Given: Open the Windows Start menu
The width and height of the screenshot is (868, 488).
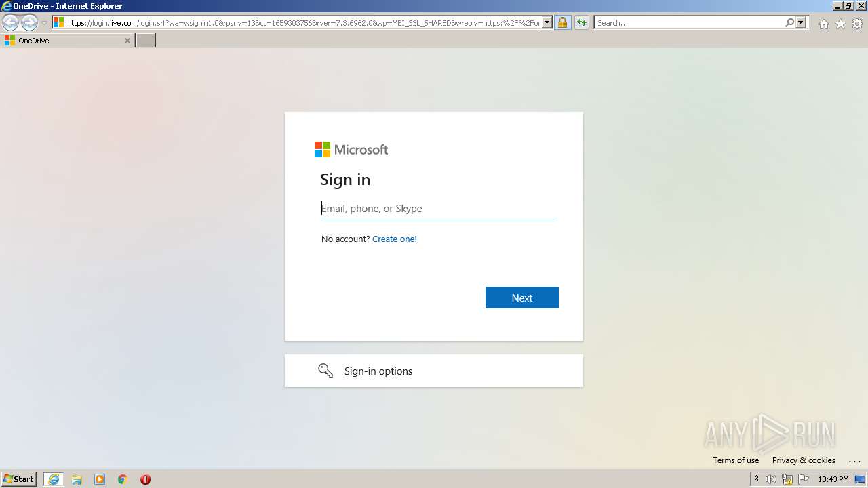Looking at the screenshot, I should click(19, 479).
